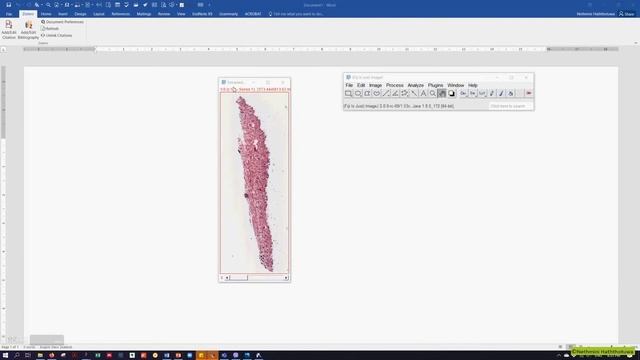640x360 pixels.
Task: Select the Multi-point tool in Fiji
Action: point(404,93)
